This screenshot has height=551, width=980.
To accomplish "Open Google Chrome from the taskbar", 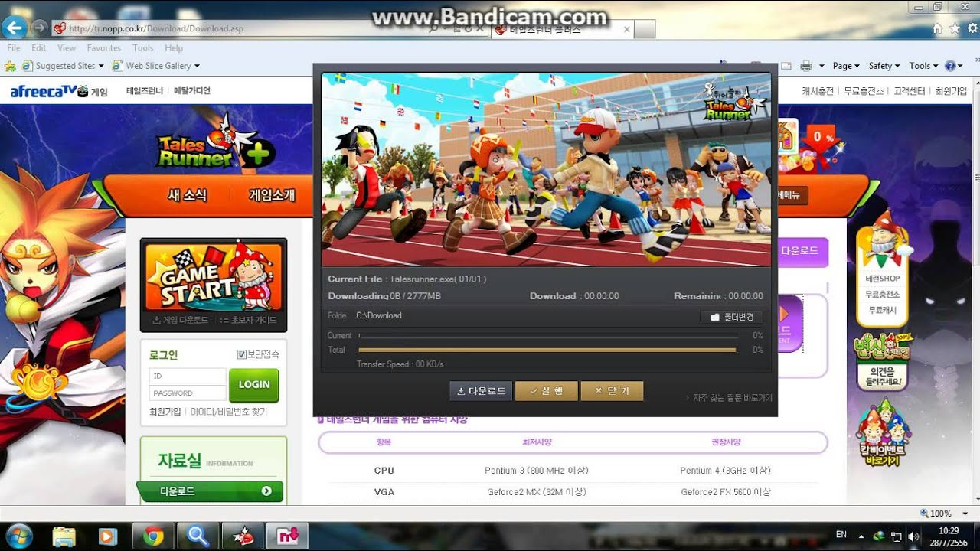I will (x=153, y=536).
